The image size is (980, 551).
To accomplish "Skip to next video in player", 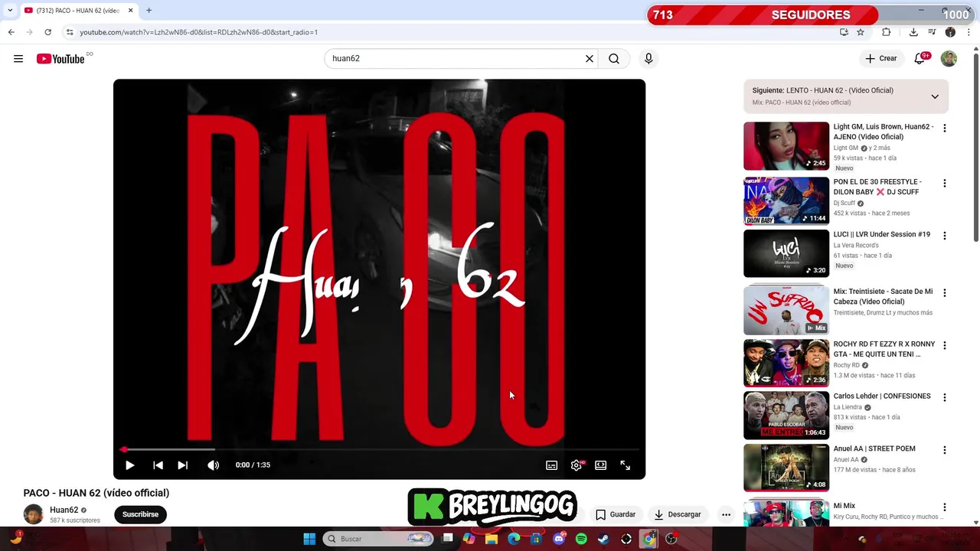I will [182, 465].
